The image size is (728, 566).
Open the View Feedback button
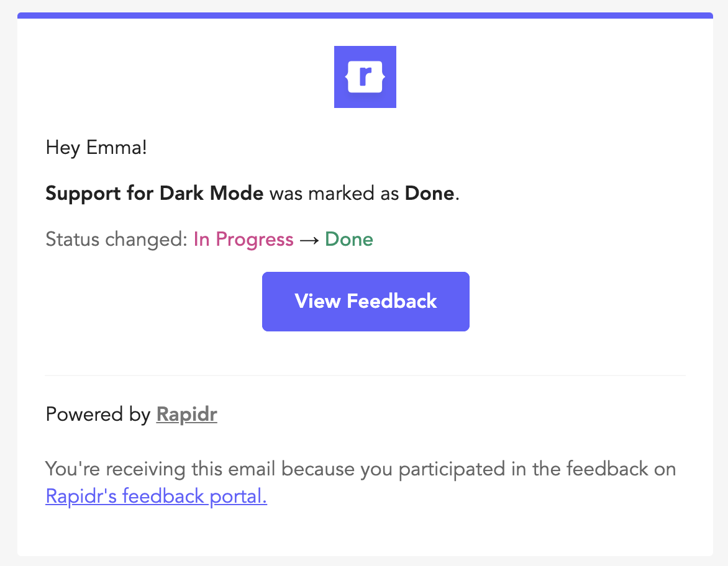point(365,302)
